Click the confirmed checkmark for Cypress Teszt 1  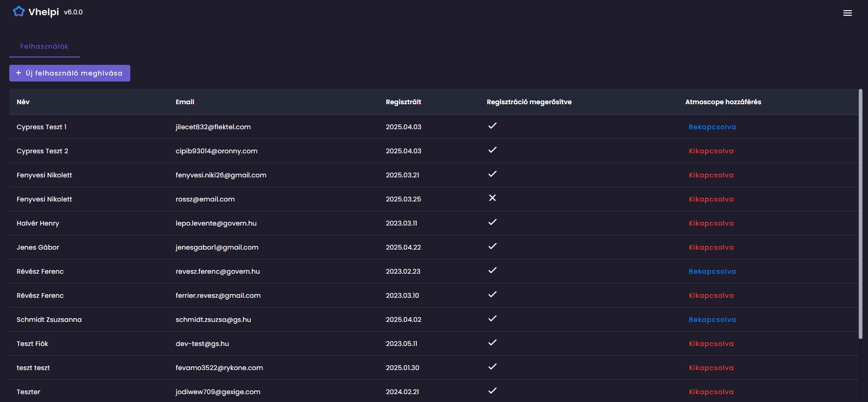(x=492, y=126)
